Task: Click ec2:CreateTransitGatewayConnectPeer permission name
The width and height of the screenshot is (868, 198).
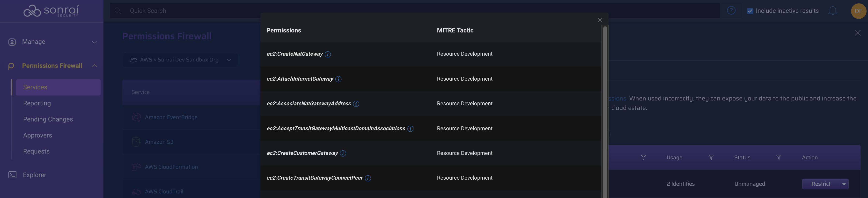Action: (315, 178)
